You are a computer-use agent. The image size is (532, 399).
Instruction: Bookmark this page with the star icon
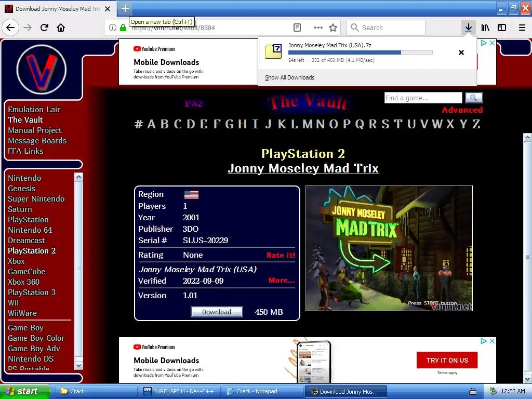point(333,28)
